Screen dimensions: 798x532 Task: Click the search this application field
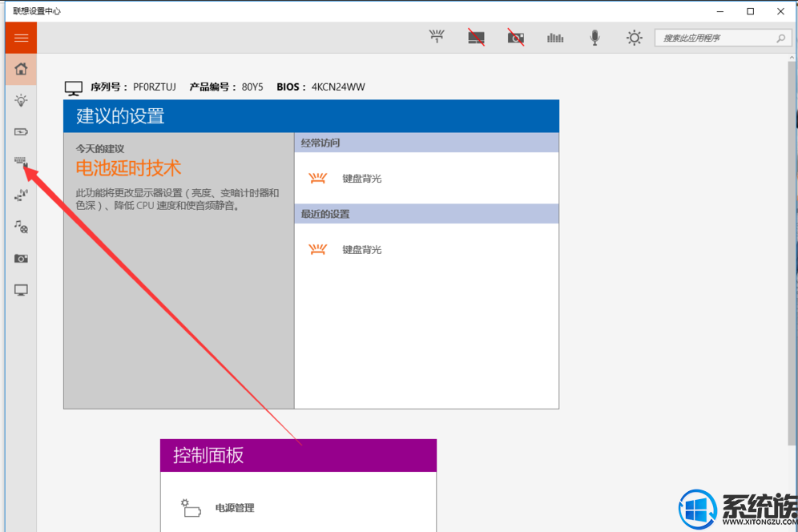pos(723,38)
